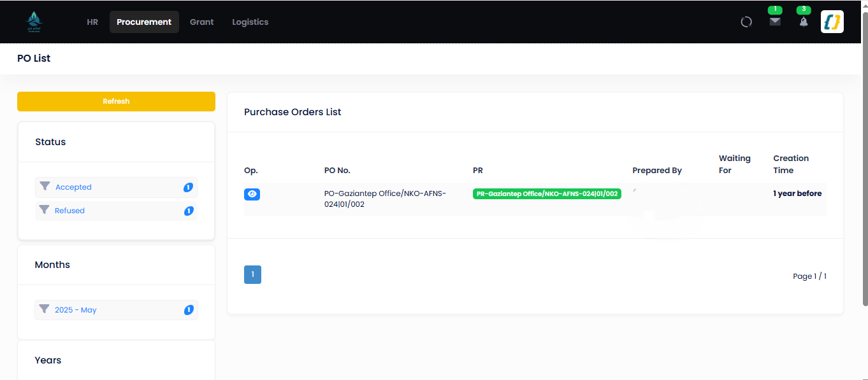The image size is (868, 380).
Task: Filter by Refused status
Action: pyautogui.click(x=116, y=211)
